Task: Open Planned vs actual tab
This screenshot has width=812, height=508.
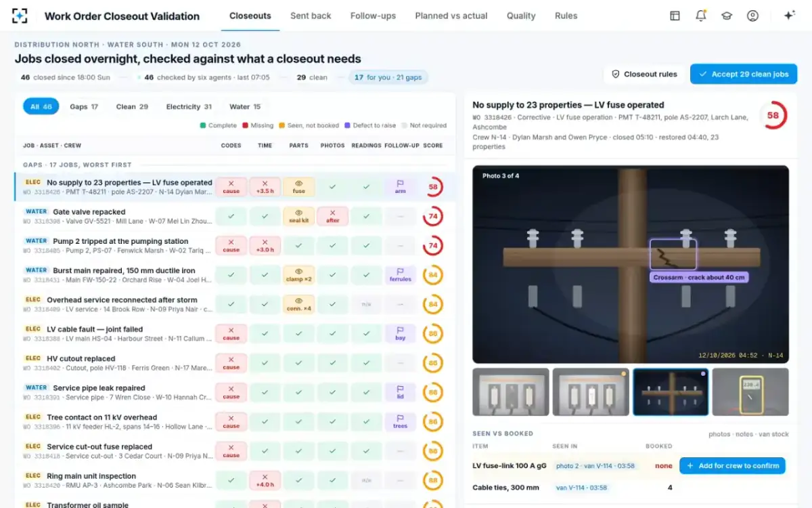Action: click(451, 16)
